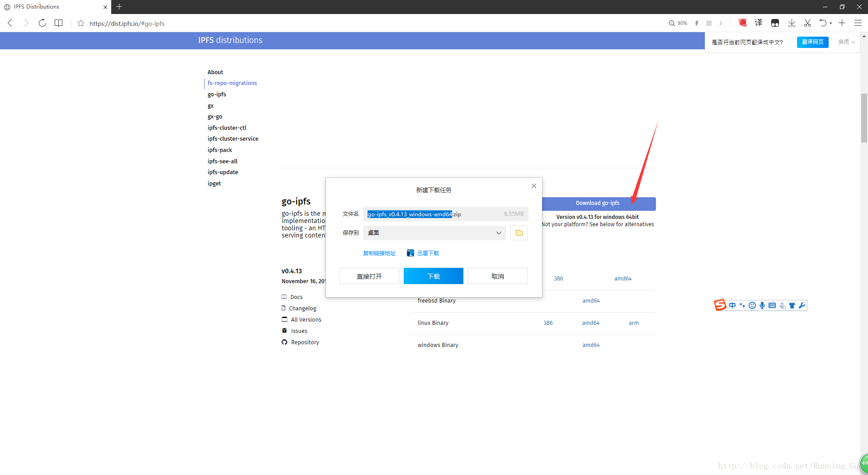
Task: Open the dropdown arrow beside undo icon
Action: 831,23
